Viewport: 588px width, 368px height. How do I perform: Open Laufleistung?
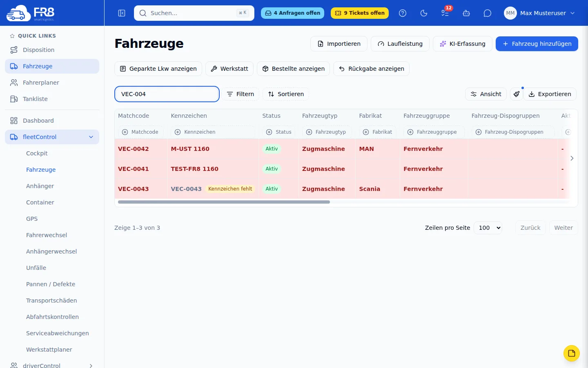[x=400, y=44]
